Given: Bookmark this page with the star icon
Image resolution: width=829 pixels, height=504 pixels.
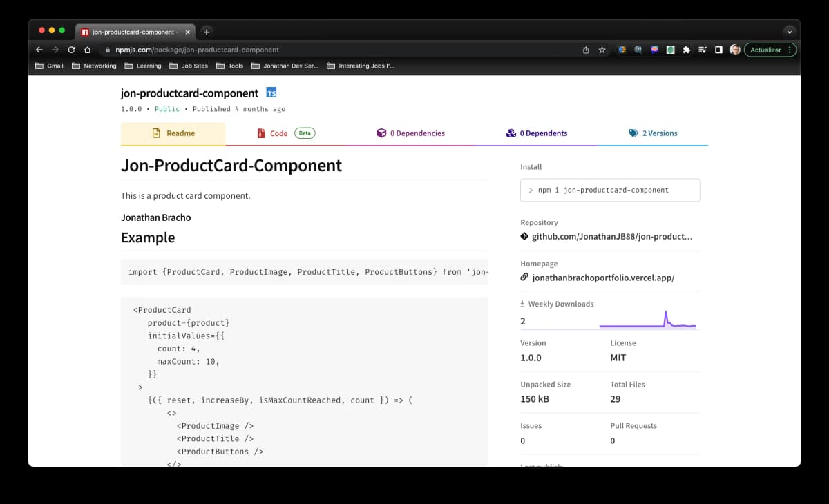Looking at the screenshot, I should 602,50.
